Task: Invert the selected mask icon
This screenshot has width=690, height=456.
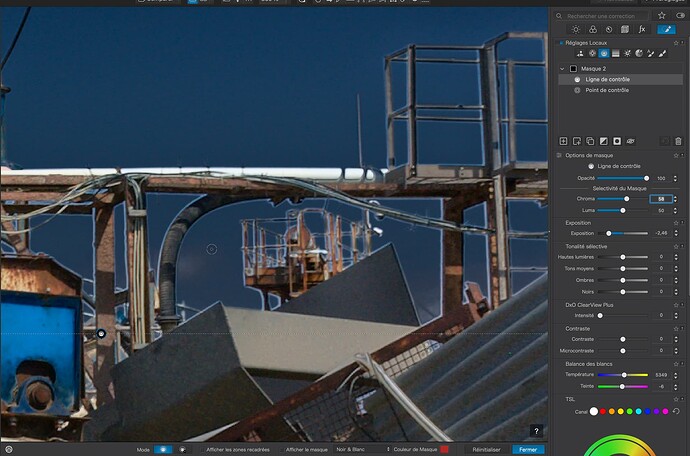Action: point(604,141)
